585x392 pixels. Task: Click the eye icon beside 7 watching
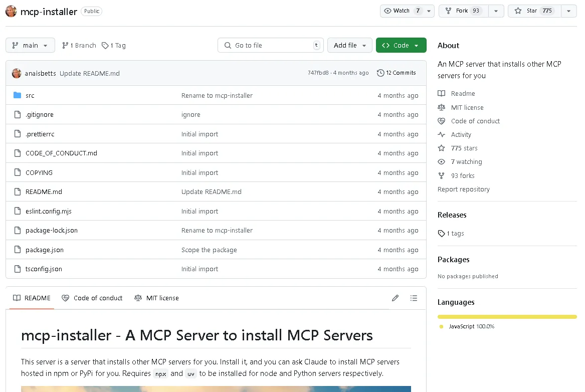tap(441, 162)
